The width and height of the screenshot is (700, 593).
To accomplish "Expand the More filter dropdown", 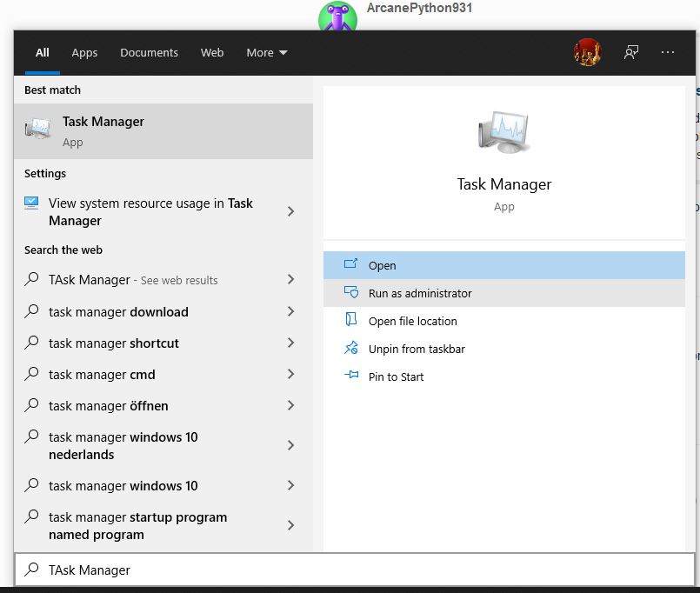I will pyautogui.click(x=266, y=52).
